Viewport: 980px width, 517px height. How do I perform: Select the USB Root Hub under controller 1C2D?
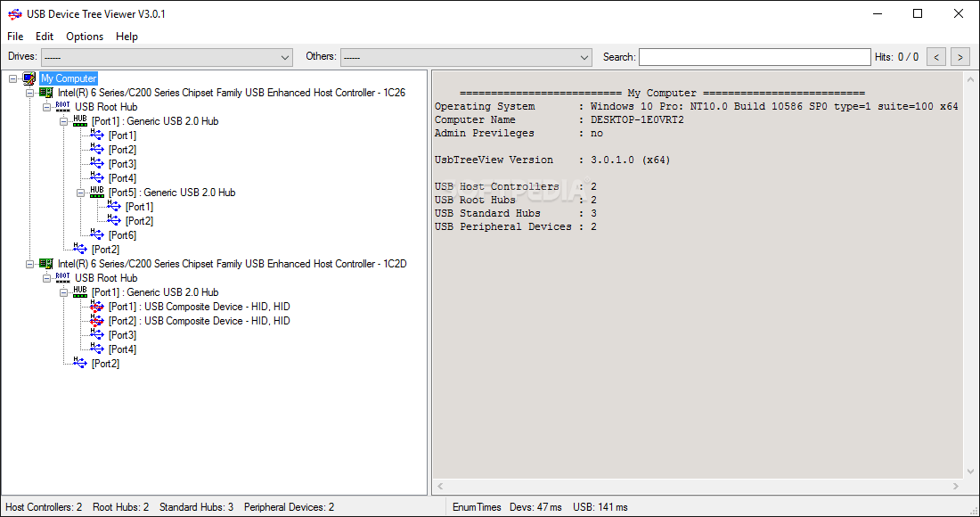click(62, 277)
